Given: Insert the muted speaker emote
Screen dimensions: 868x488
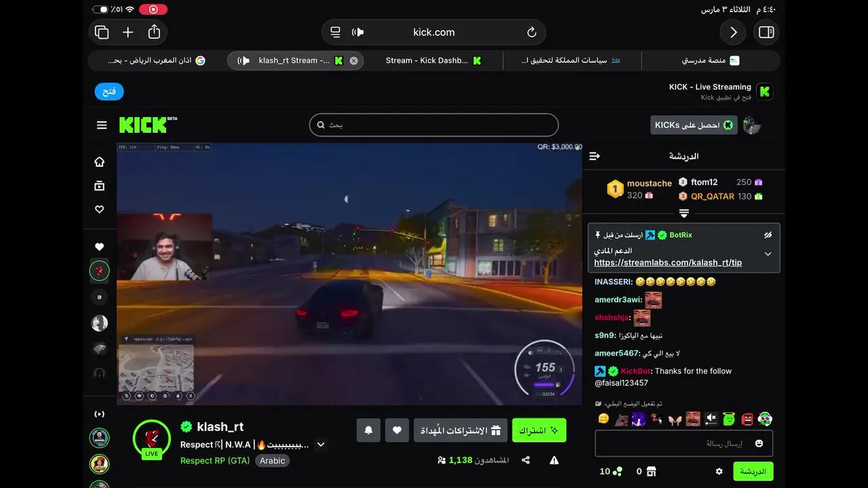Looking at the screenshot, I should [x=711, y=419].
